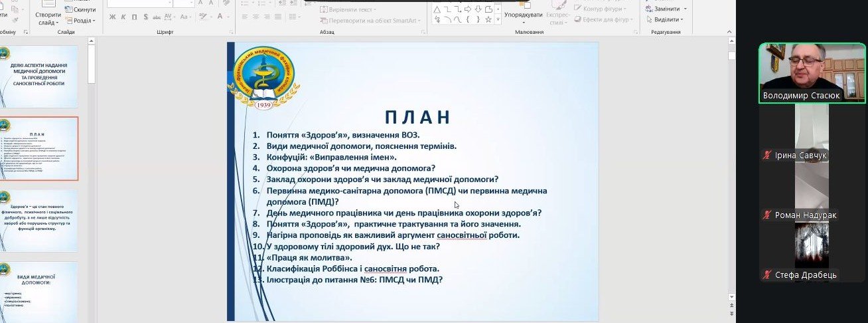Collapse the ribbon with the chevron
The height and width of the screenshot is (323, 868).
pos(730,32)
